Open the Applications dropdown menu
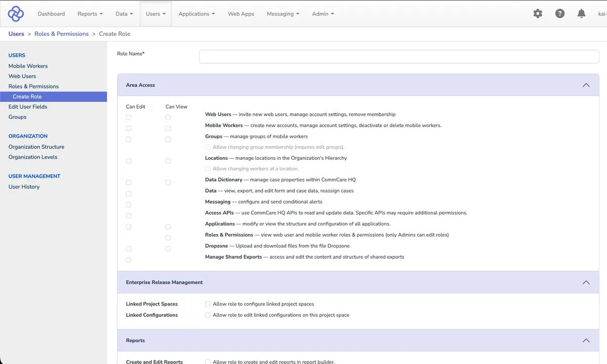 click(197, 14)
